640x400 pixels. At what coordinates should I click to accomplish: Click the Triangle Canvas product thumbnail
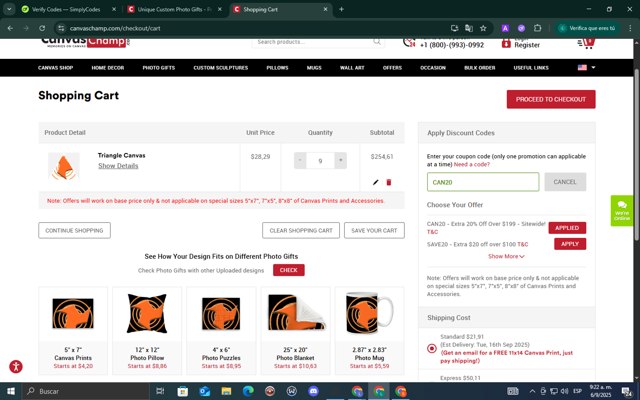click(64, 167)
